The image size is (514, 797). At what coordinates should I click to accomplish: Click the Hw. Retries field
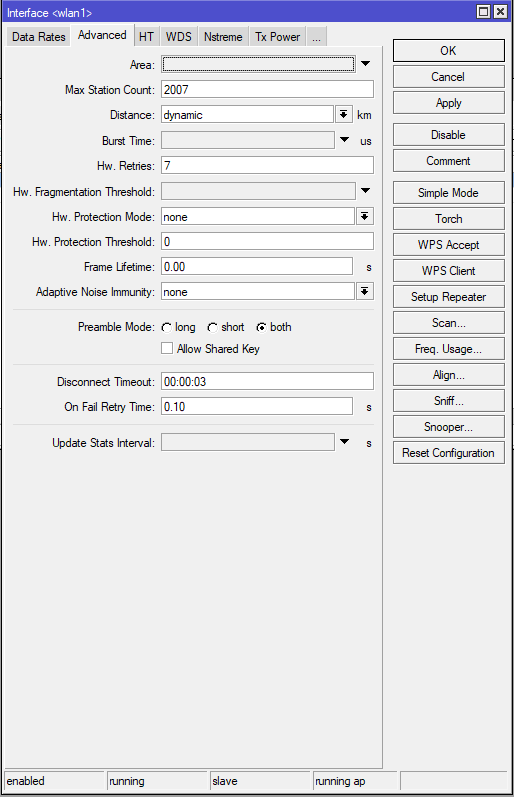pyautogui.click(x=267, y=165)
